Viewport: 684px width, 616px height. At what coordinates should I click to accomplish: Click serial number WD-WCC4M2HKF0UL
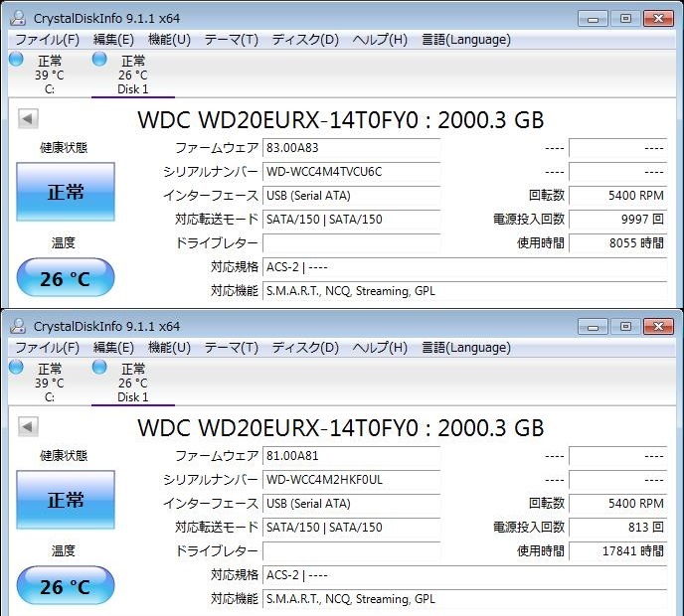pos(351,480)
